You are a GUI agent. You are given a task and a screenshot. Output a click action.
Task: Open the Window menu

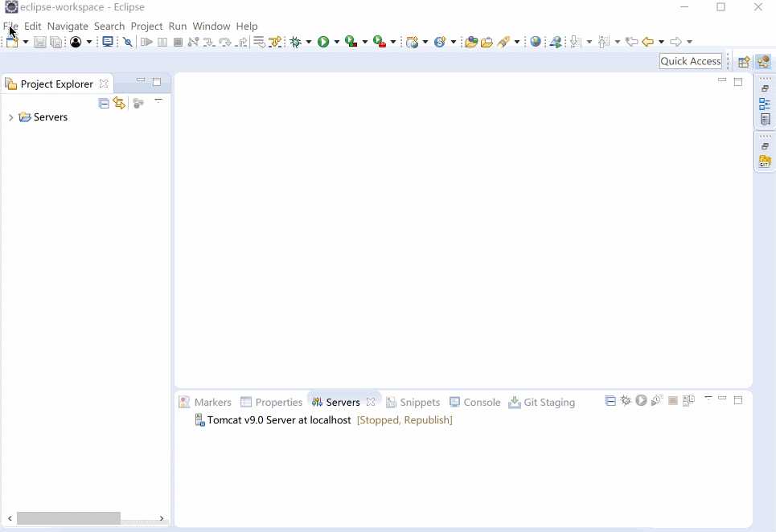211,27
